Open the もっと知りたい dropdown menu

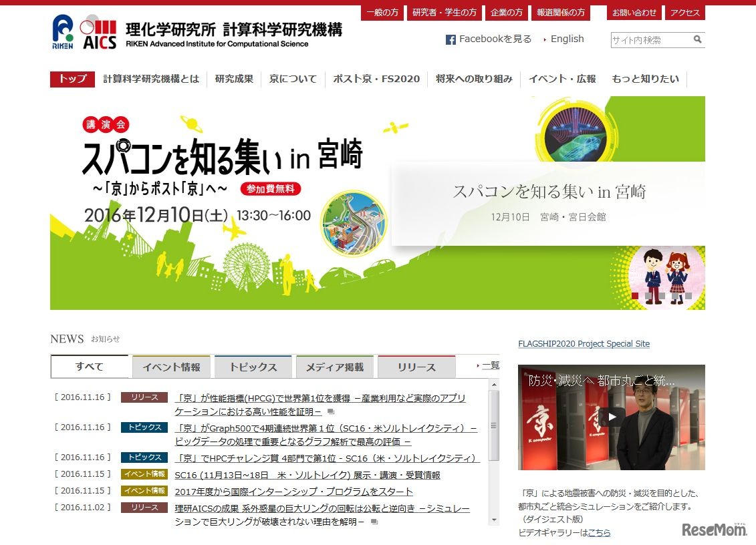pyautogui.click(x=645, y=79)
